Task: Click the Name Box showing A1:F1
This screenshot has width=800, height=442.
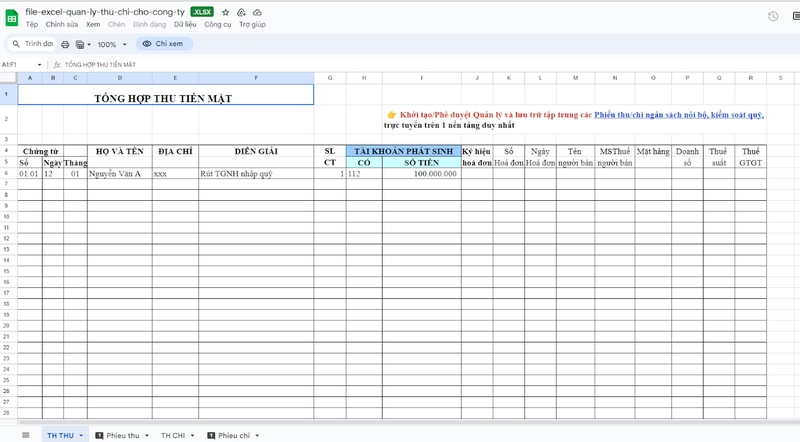Action: (18, 65)
